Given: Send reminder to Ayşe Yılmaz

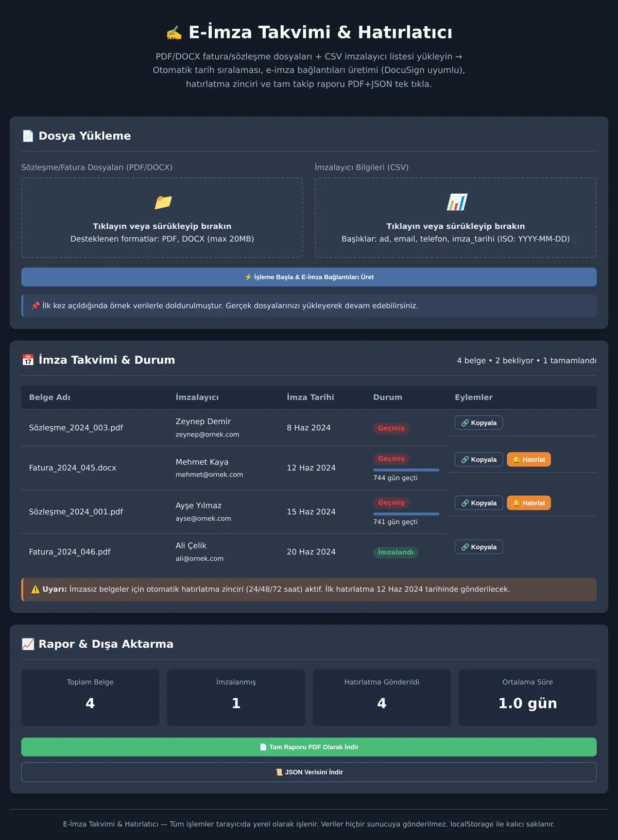Looking at the screenshot, I should 529,503.
